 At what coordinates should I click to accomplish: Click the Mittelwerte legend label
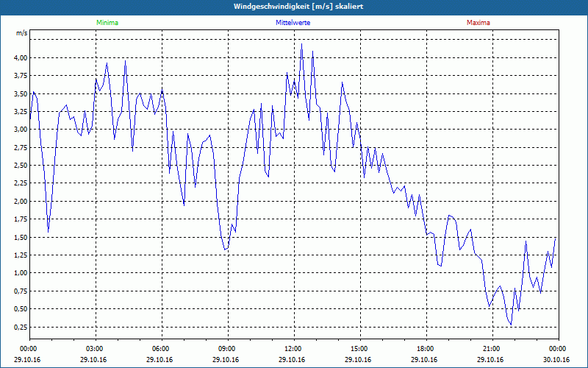[x=293, y=23]
